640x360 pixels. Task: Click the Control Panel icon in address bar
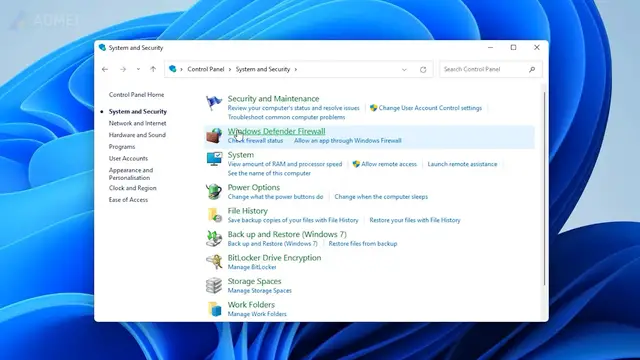(x=173, y=69)
